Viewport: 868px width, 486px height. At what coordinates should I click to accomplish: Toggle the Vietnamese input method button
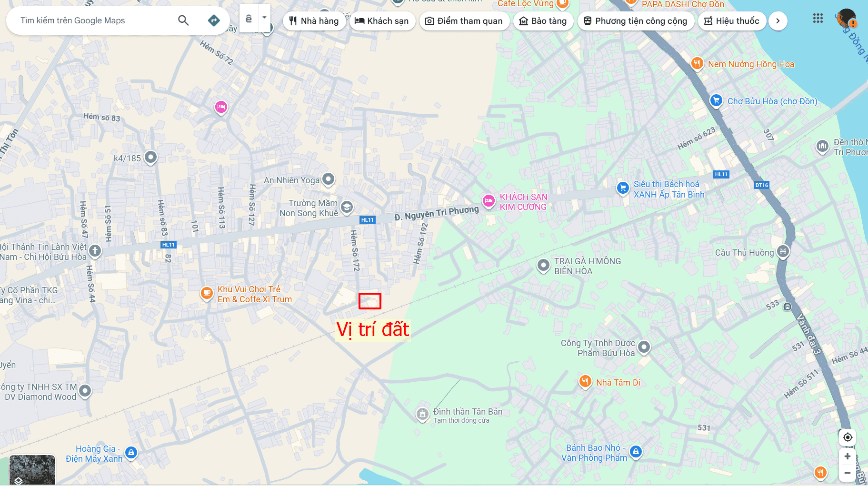pos(249,19)
